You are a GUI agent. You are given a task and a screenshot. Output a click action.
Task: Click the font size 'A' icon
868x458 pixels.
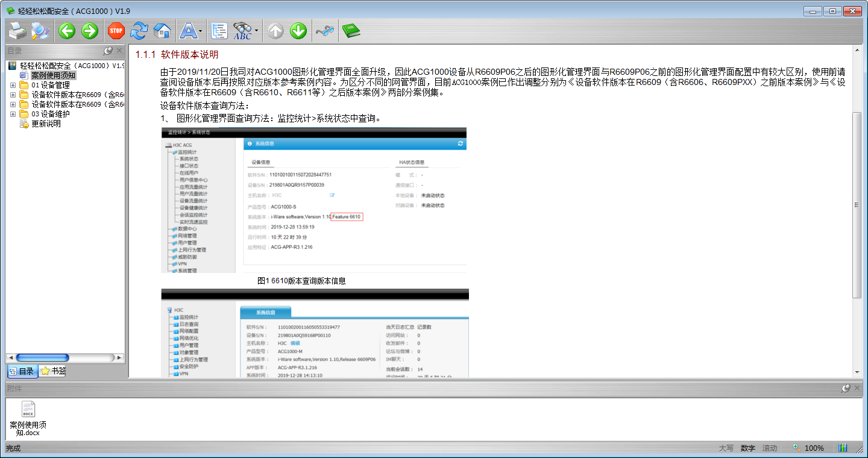[x=189, y=30]
